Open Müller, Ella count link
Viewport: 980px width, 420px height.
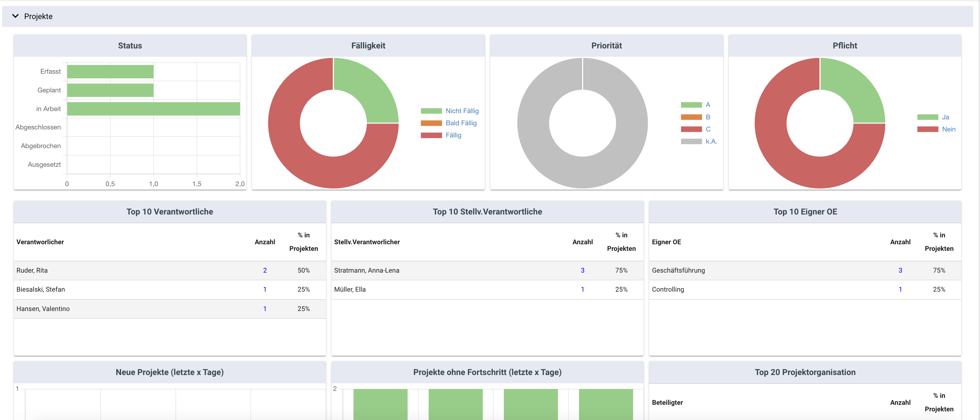tap(582, 289)
